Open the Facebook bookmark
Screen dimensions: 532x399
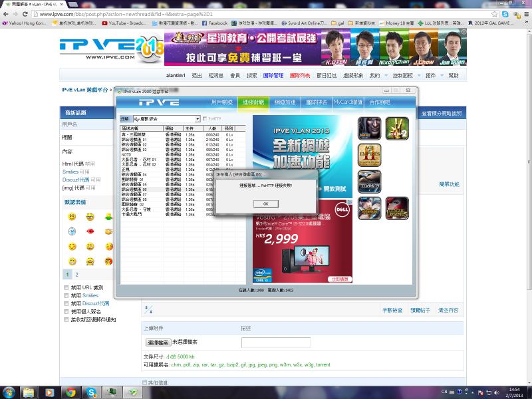tap(215, 23)
